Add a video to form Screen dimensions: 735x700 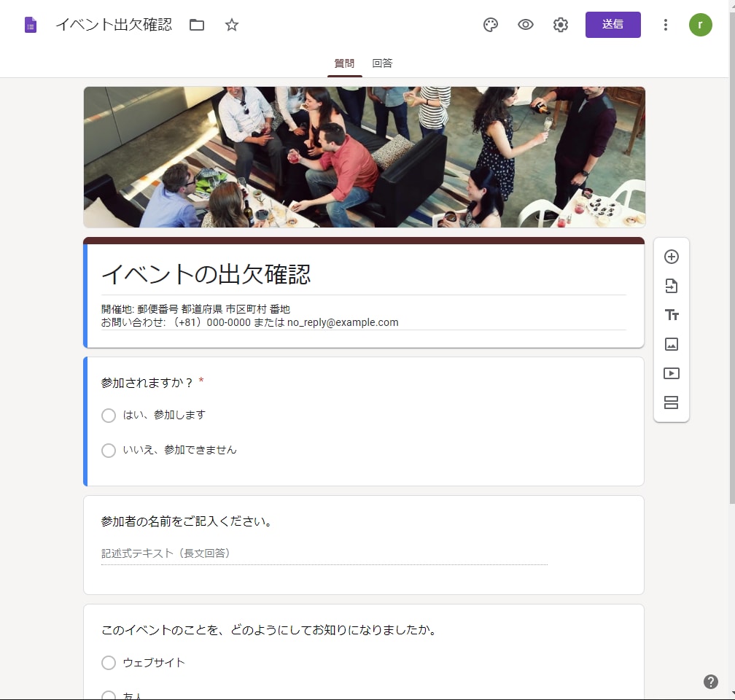[672, 373]
